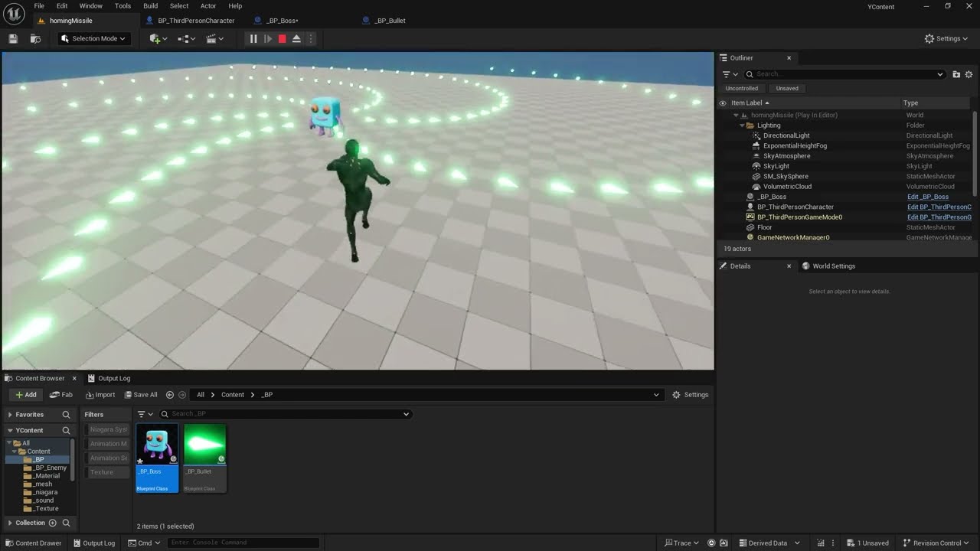Toggle the Animation Sequence filter
This screenshot has height=551, width=980.
tap(106, 458)
